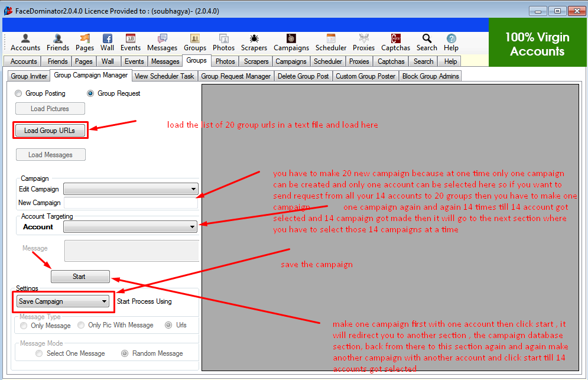Open the Friends toolbar icon
This screenshot has width=588, height=380.
58,43
